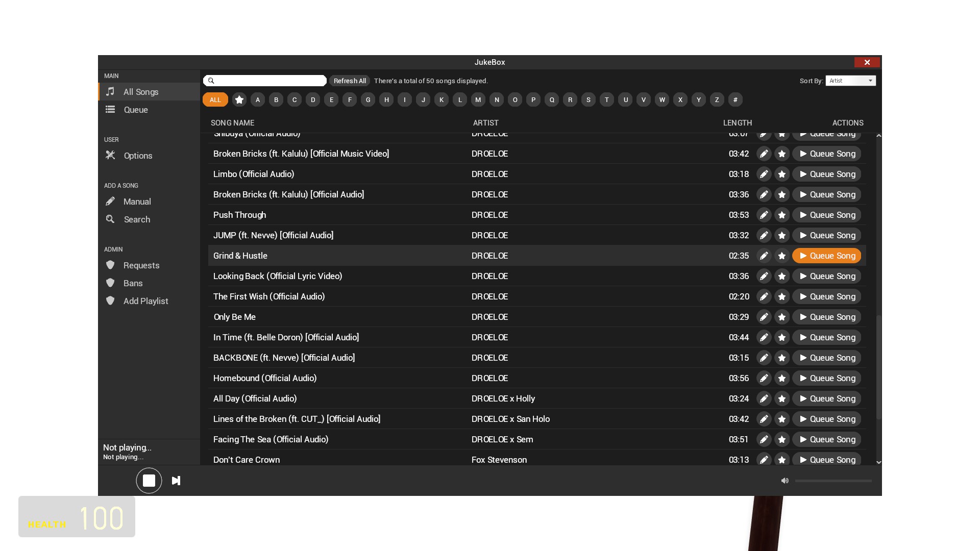Go to Manual add a song

149,202
